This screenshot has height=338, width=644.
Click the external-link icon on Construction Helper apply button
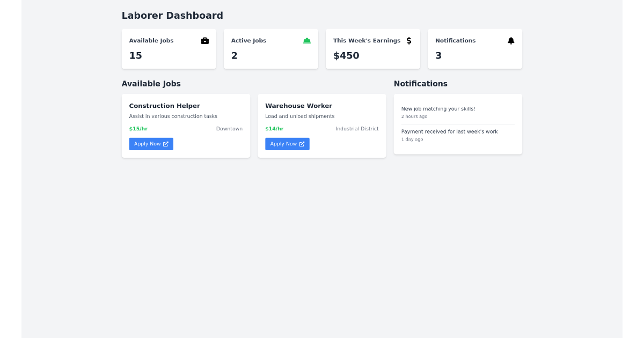pyautogui.click(x=167, y=144)
